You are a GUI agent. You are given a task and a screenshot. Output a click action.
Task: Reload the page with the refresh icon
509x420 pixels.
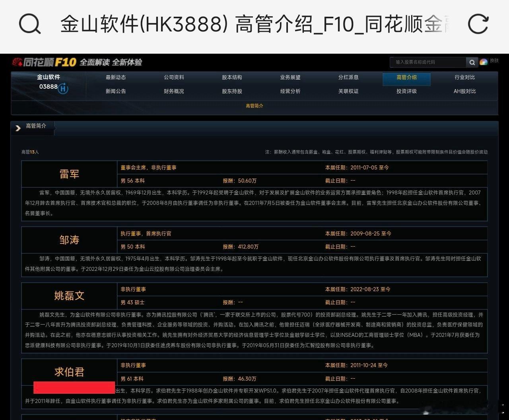(x=478, y=24)
